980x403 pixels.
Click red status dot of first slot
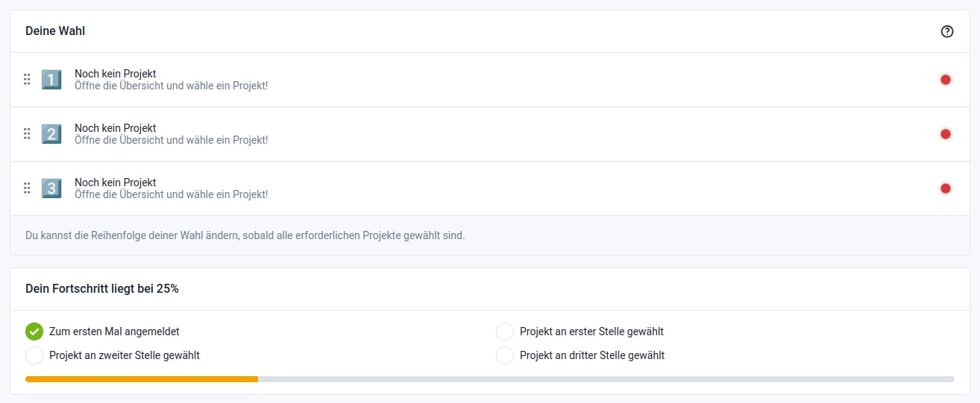coord(946,80)
